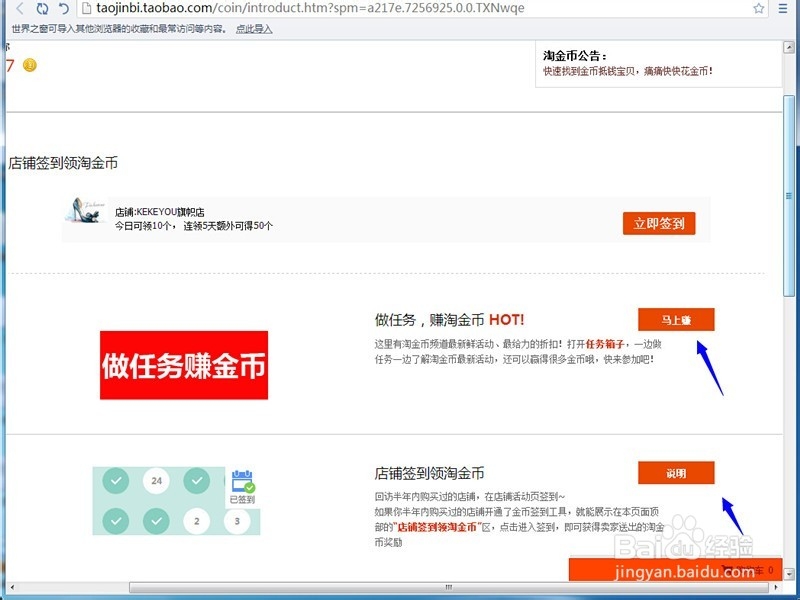The width and height of the screenshot is (800, 600).
Task: Click the white day 3 circle in the calendar
Action: click(x=236, y=521)
